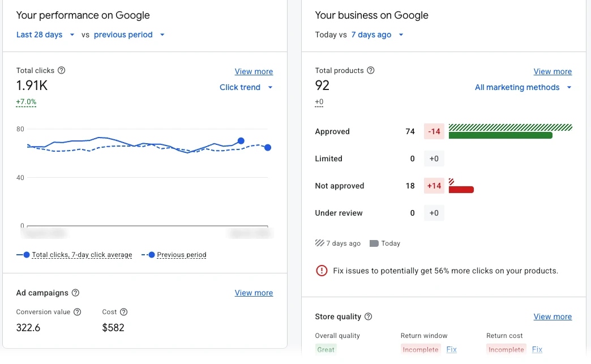
Task: Click the Incomplete badge under Return window
Action: (x=421, y=350)
